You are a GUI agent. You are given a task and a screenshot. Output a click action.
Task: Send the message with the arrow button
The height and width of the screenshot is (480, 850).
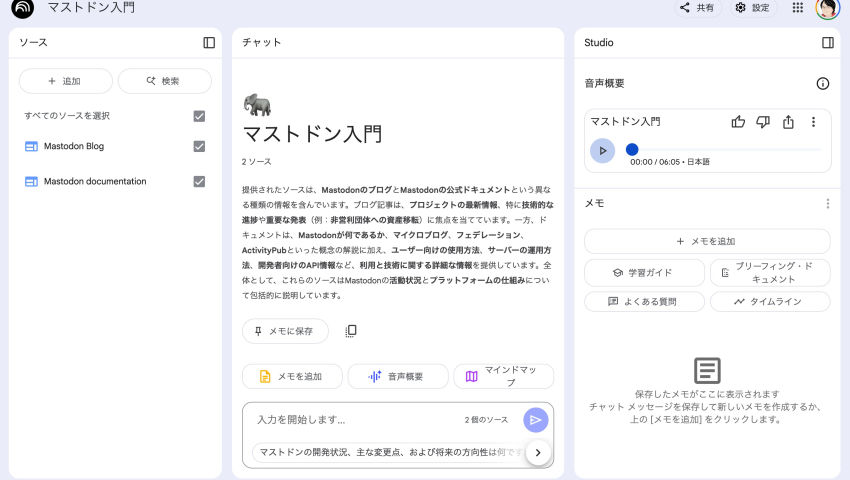536,420
